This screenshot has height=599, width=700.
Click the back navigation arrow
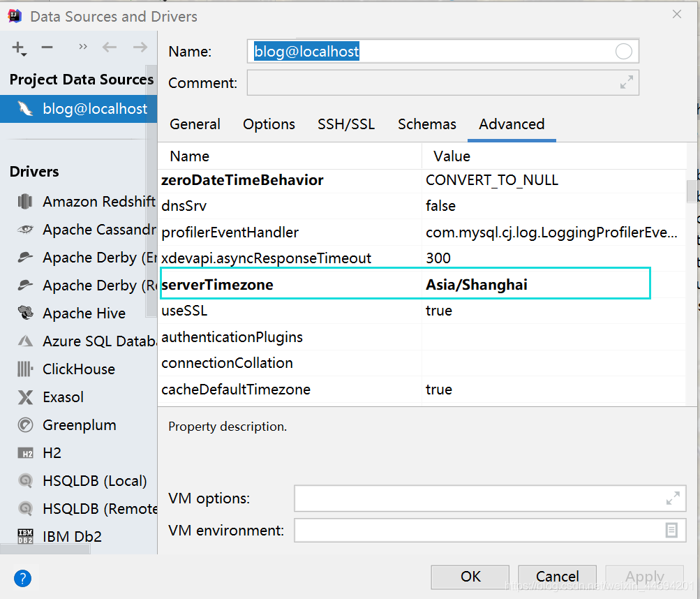pos(109,47)
